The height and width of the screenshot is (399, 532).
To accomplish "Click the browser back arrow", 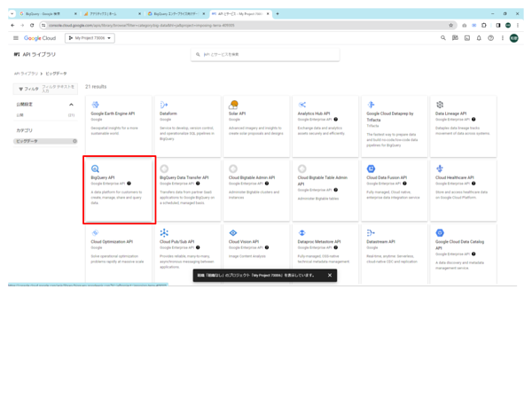I will tap(12, 26).
